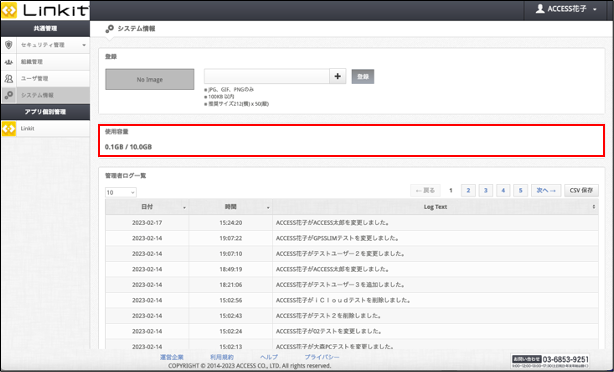Click the time cell 19:07:22
Screen dimensions: 614x372
point(231,238)
